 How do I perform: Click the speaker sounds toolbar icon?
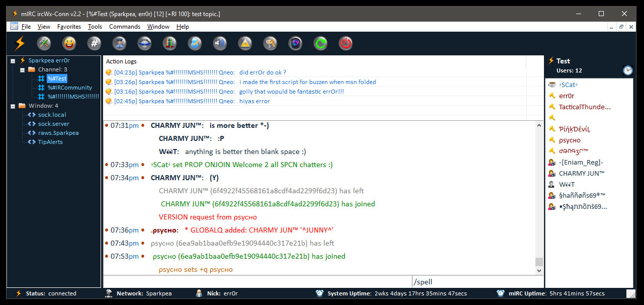[220, 43]
